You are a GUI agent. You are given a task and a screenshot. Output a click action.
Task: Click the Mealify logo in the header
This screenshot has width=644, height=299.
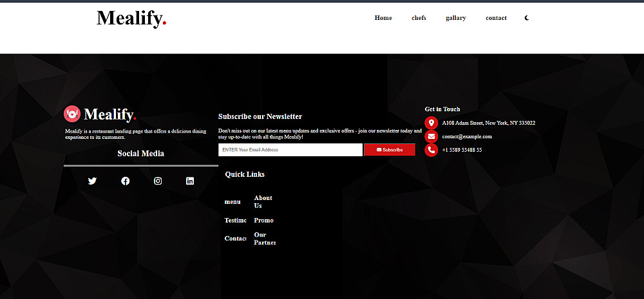(x=131, y=19)
